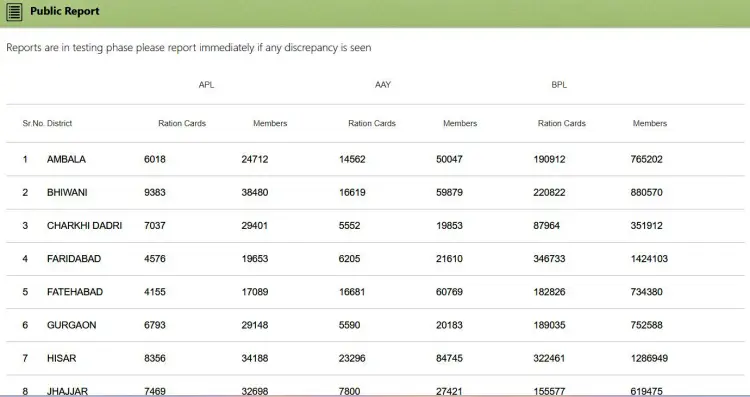
Task: Click AAY Ration Cards column header
Action: point(372,123)
